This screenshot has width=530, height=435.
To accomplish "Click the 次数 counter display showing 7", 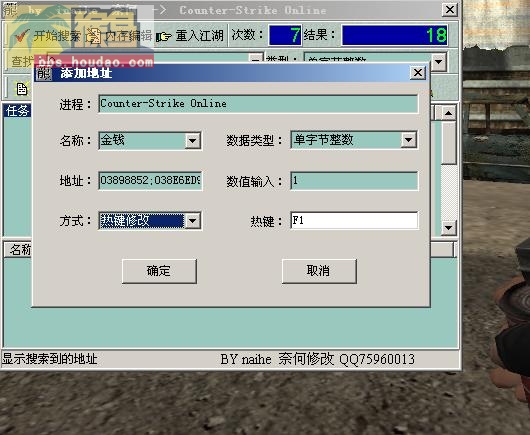I will (x=285, y=35).
